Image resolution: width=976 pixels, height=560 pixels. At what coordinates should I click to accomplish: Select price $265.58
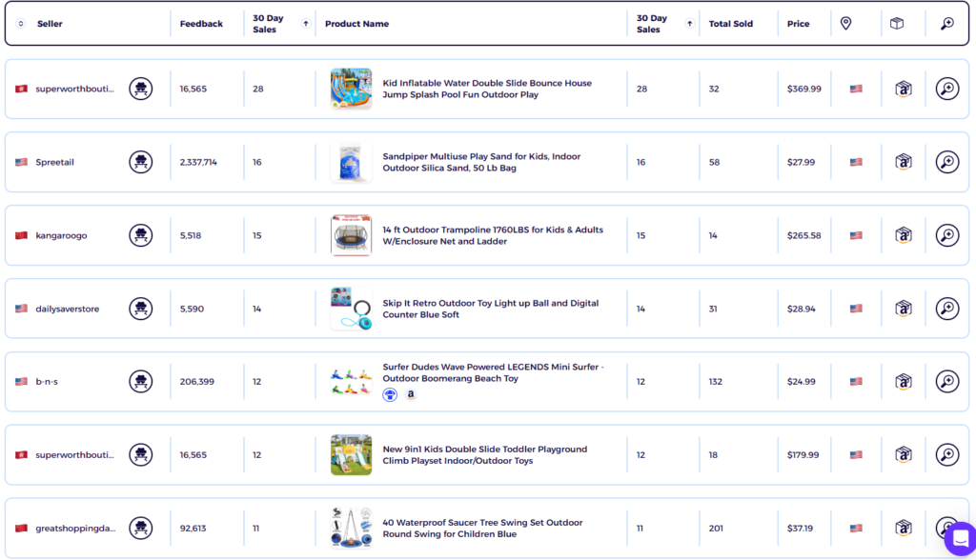click(x=803, y=236)
